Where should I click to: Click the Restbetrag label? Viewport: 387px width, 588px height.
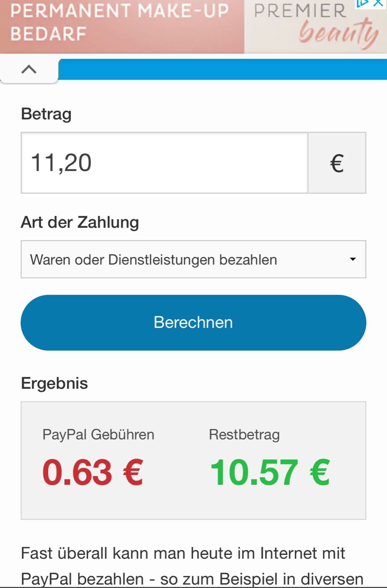(244, 435)
